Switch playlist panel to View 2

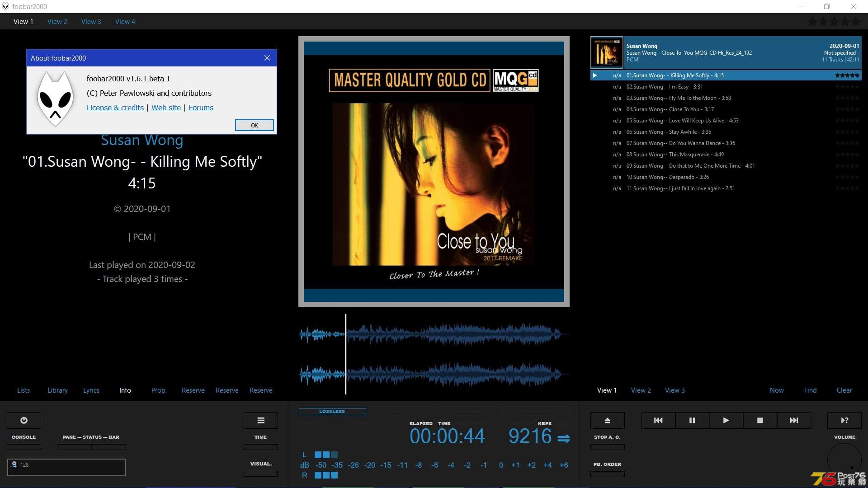click(x=641, y=390)
